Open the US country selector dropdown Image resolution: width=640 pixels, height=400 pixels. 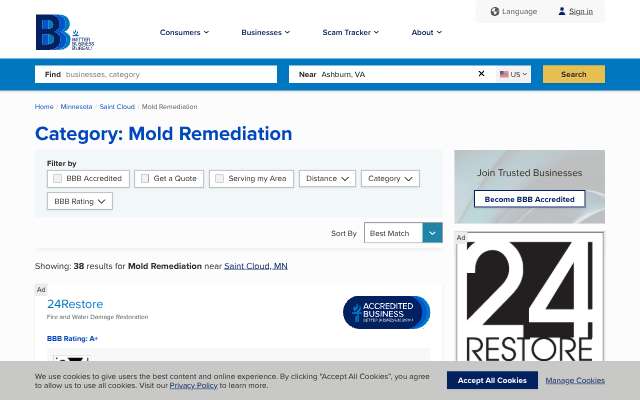pos(514,74)
